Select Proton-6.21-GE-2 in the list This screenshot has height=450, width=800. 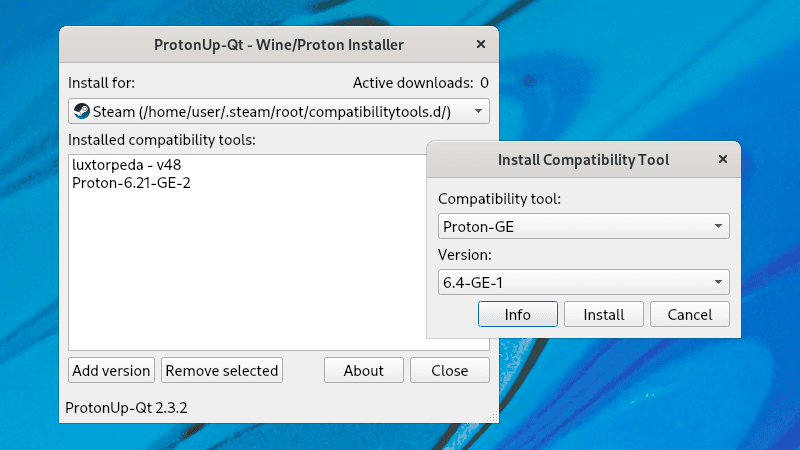(x=131, y=183)
